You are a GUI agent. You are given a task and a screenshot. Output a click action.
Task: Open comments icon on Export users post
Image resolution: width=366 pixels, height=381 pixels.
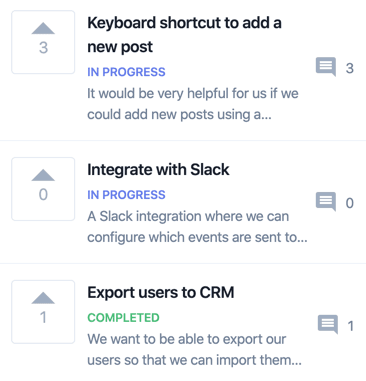[x=328, y=324]
